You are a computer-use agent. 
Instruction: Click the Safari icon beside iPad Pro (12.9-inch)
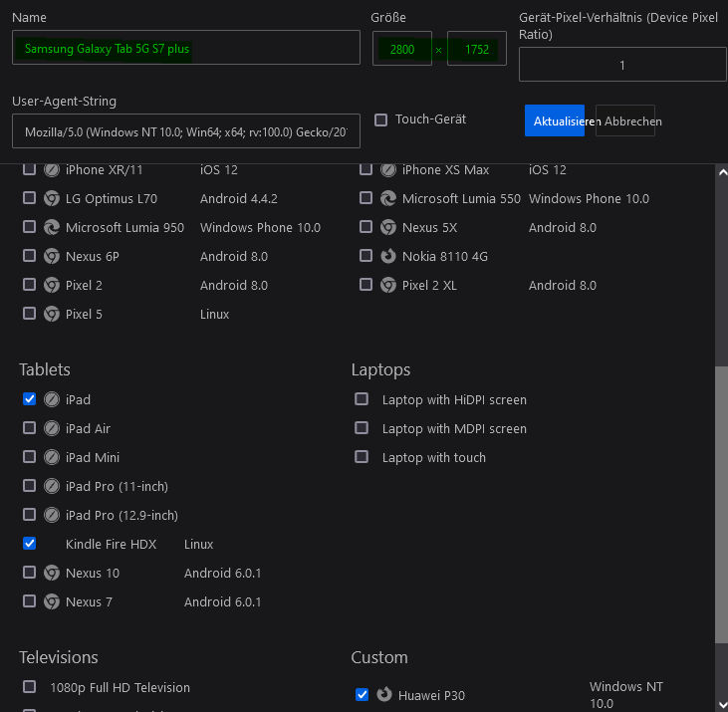52,515
